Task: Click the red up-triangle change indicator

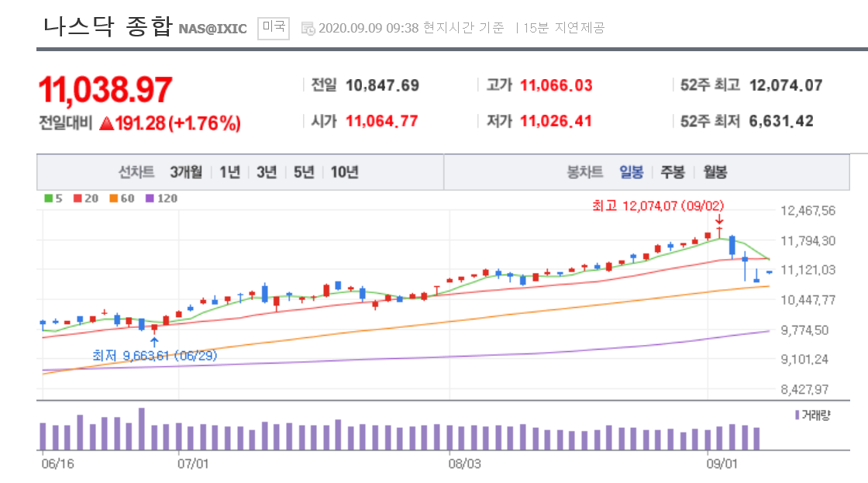Action: coord(106,123)
